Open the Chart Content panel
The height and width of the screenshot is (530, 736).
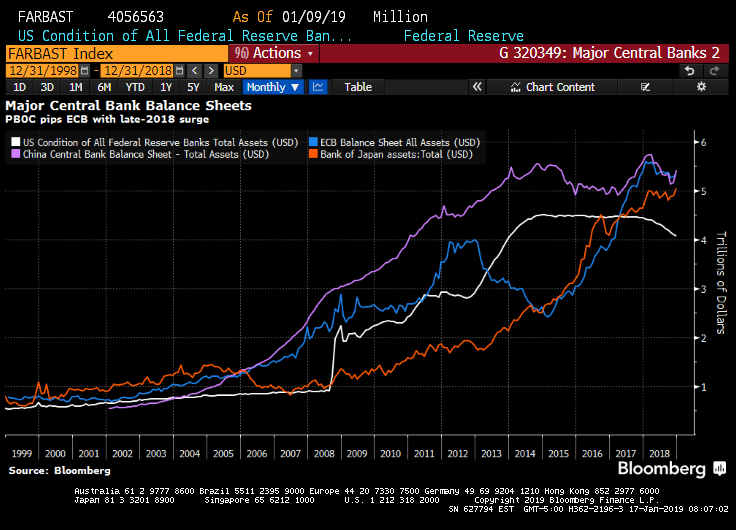point(552,87)
